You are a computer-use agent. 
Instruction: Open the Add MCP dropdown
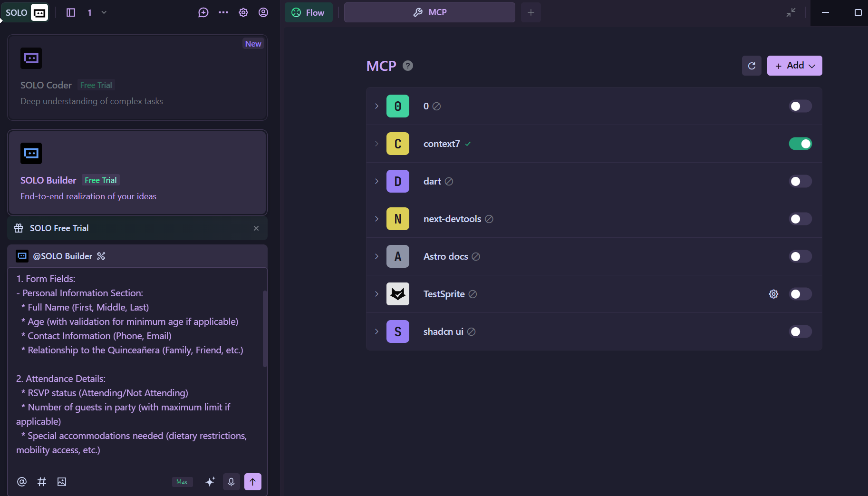click(794, 66)
